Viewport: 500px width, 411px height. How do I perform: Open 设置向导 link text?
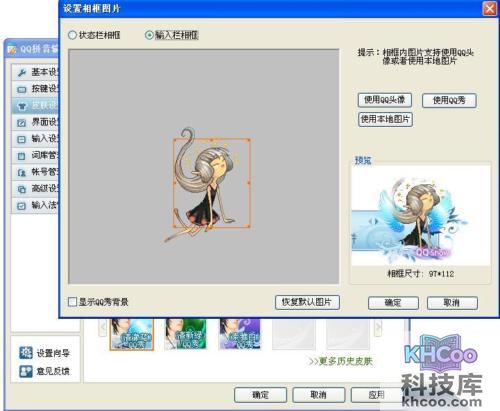53,353
